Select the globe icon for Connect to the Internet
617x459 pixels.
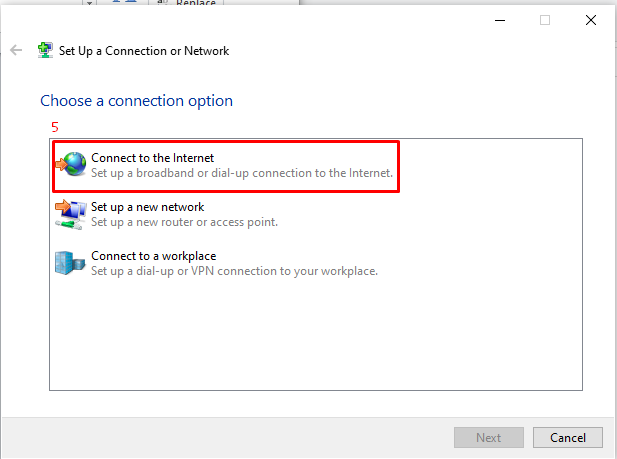71,164
